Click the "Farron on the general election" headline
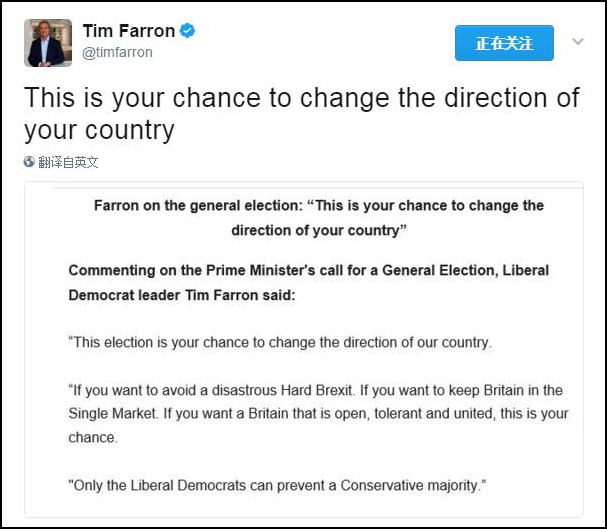This screenshot has width=607, height=529. pos(318,205)
